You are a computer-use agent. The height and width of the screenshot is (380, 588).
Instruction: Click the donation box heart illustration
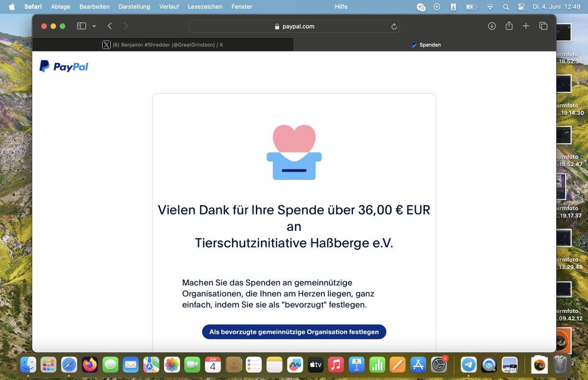click(x=294, y=152)
